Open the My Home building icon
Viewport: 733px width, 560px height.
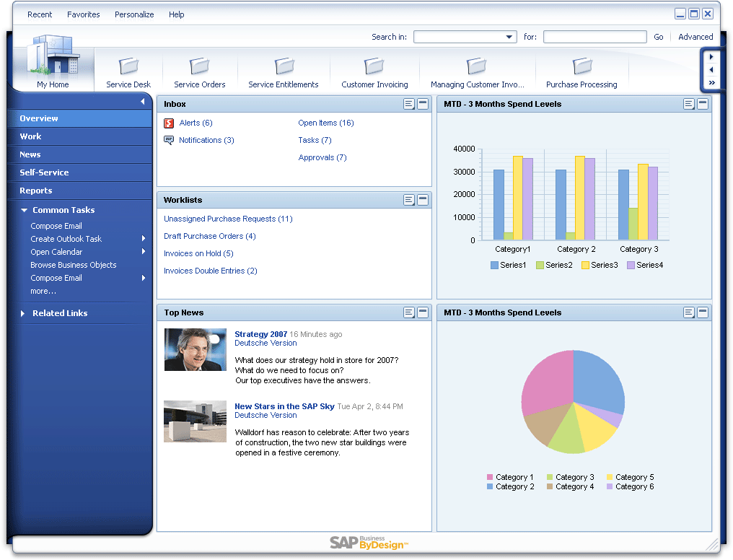[53, 55]
